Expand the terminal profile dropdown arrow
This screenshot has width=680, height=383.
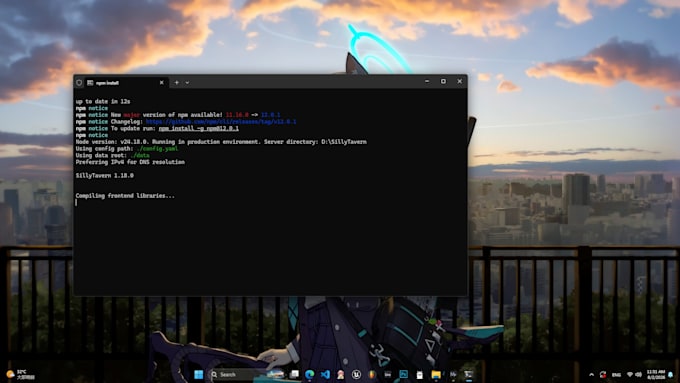(187, 82)
